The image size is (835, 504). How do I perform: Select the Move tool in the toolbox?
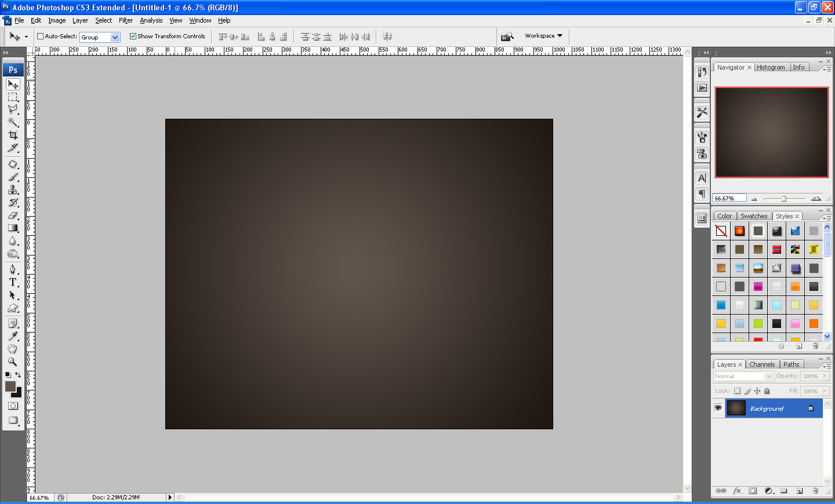pyautogui.click(x=13, y=84)
